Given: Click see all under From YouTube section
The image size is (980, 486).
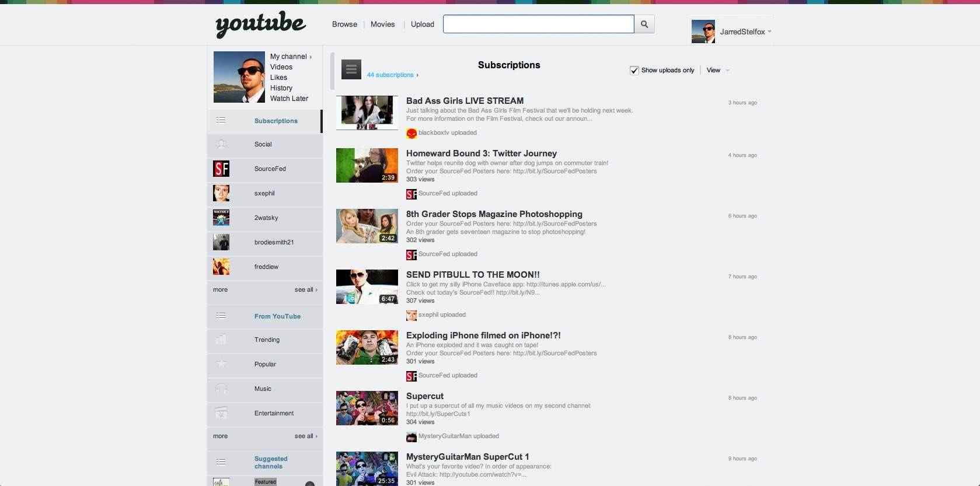Looking at the screenshot, I should [306, 436].
